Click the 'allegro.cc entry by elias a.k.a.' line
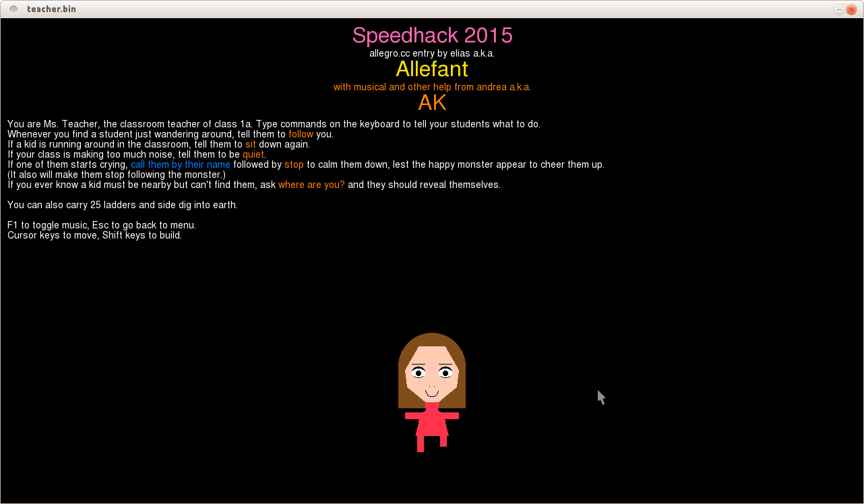 click(432, 53)
